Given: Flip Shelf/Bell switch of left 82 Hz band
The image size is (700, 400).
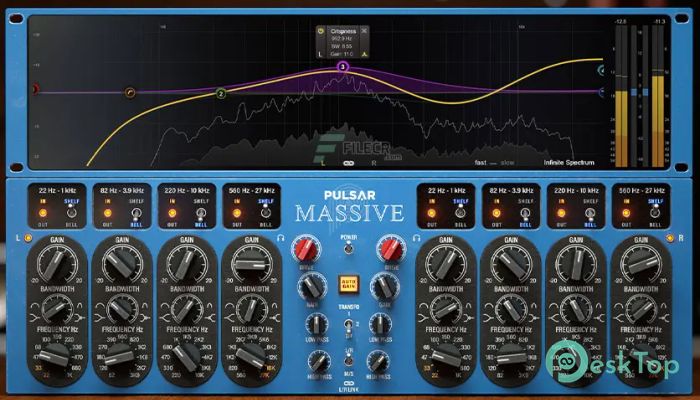Looking at the screenshot, I should coord(136,214).
